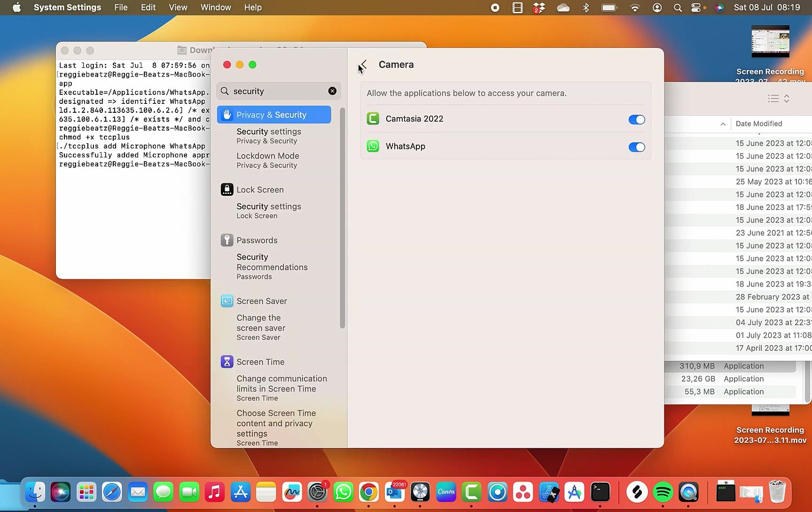Go back using the chevron beside Camera

click(363, 65)
